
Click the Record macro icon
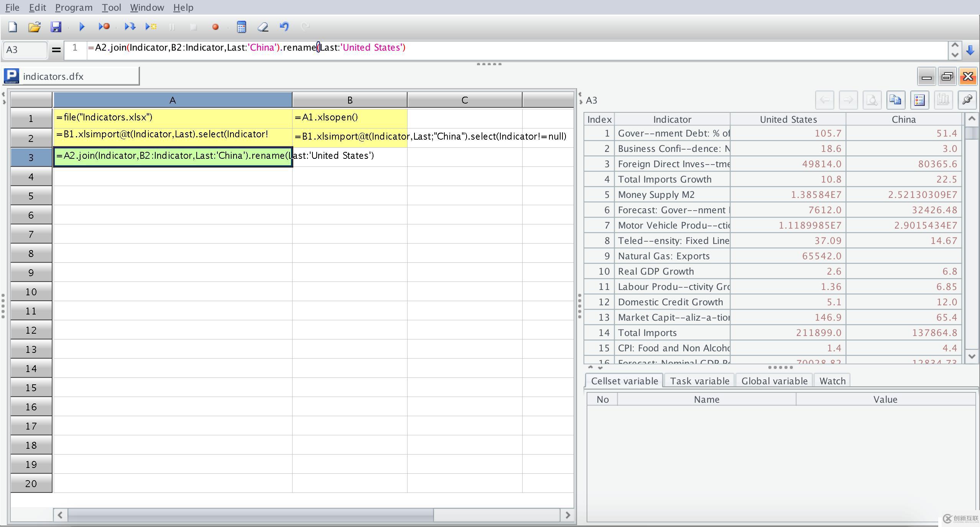(215, 26)
